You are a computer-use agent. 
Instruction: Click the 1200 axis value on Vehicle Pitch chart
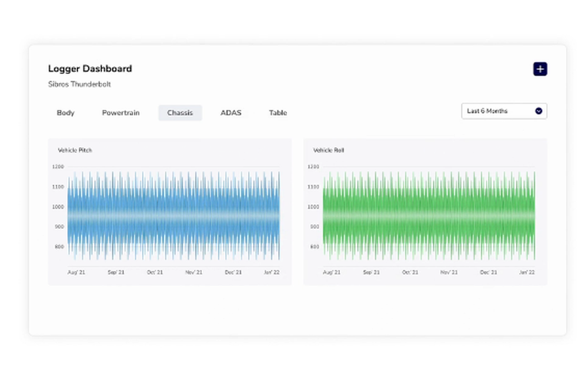click(x=58, y=166)
